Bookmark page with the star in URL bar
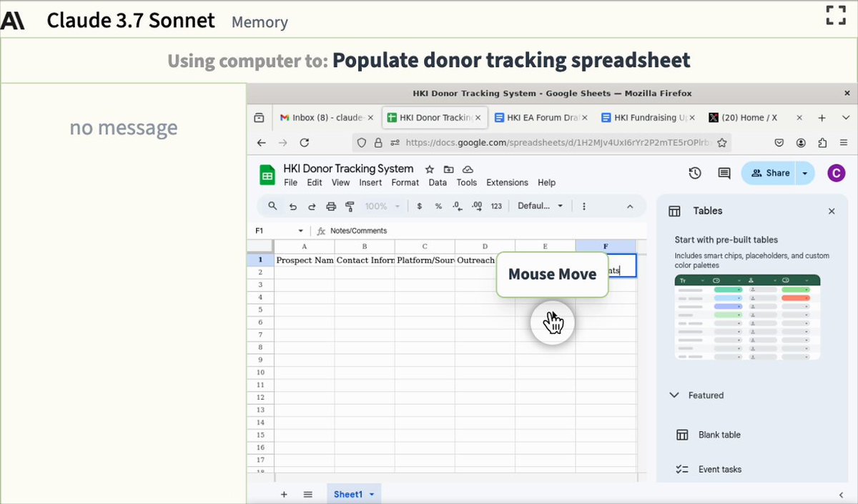The height and width of the screenshot is (504, 858). [722, 142]
